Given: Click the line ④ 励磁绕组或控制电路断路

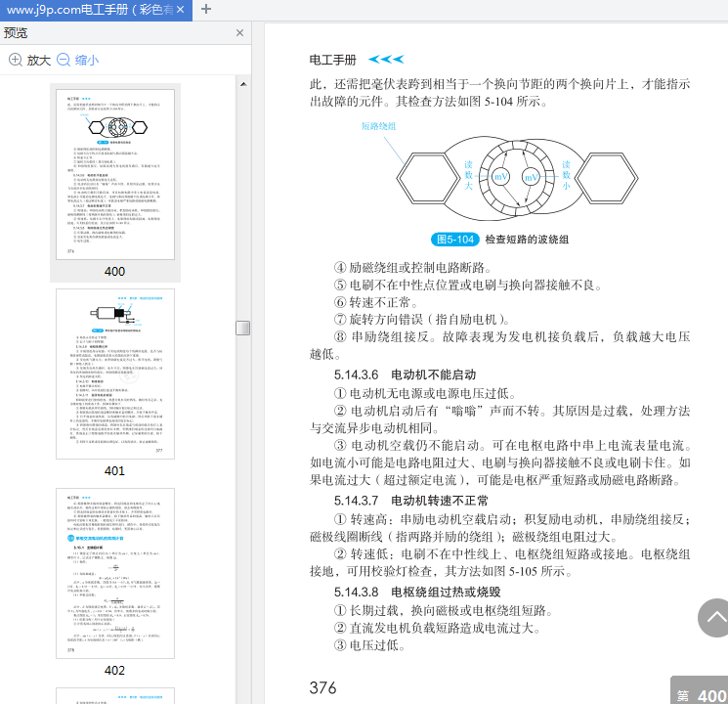Looking at the screenshot, I should 412,268.
